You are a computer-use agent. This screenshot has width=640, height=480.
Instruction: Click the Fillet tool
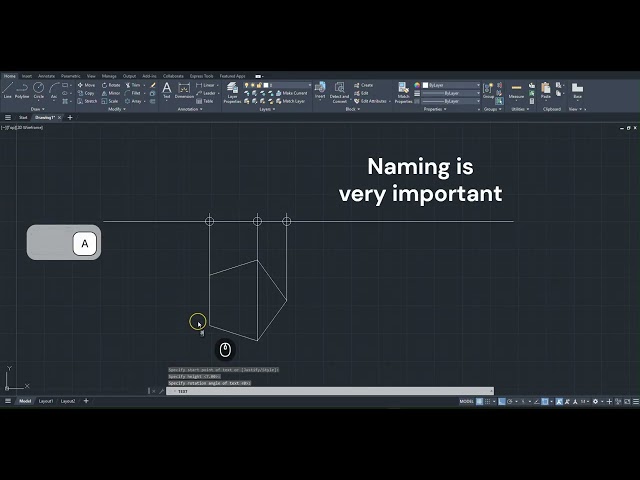click(x=133, y=93)
